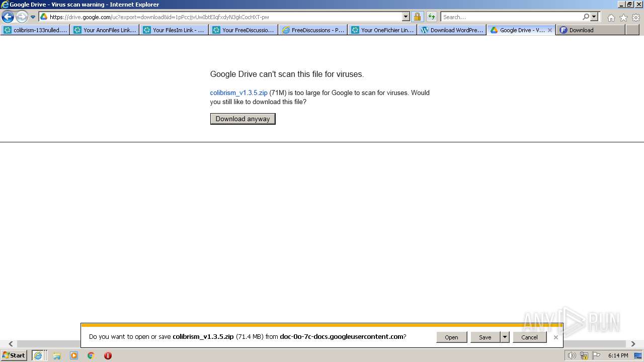Expand the Save options dropdown arrow
This screenshot has width=644, height=362.
(505, 337)
